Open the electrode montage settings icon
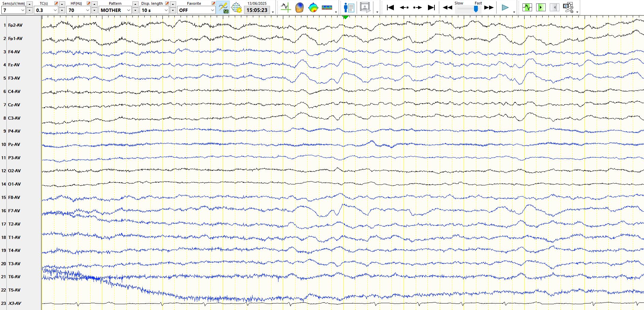The width and height of the screenshot is (644, 310). 236,8
